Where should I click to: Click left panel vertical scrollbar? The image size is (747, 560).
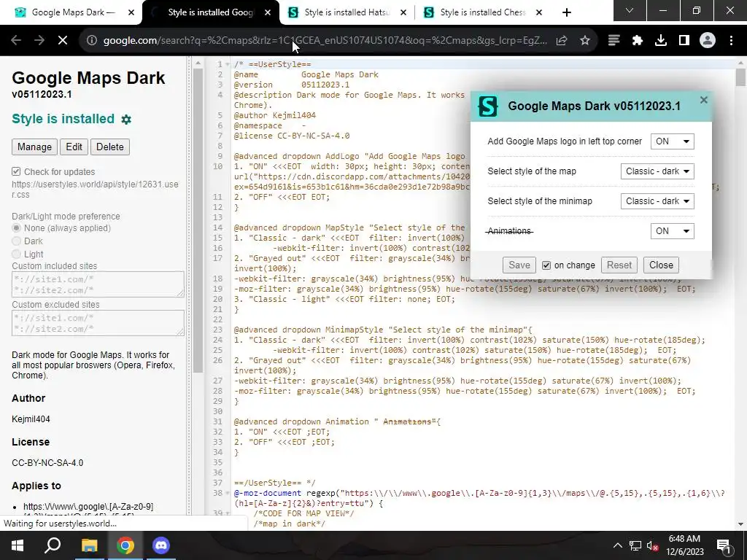click(x=198, y=220)
